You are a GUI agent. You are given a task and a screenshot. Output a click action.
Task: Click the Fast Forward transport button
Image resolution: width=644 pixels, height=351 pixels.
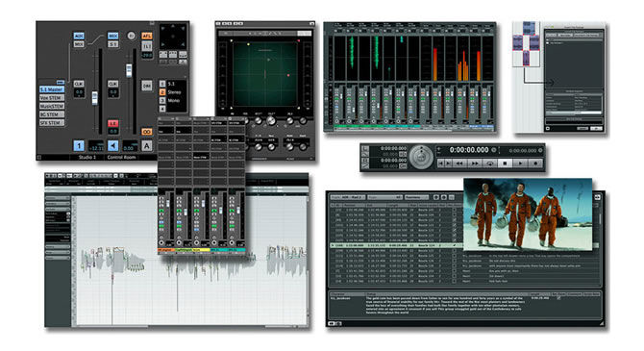pos(475,163)
